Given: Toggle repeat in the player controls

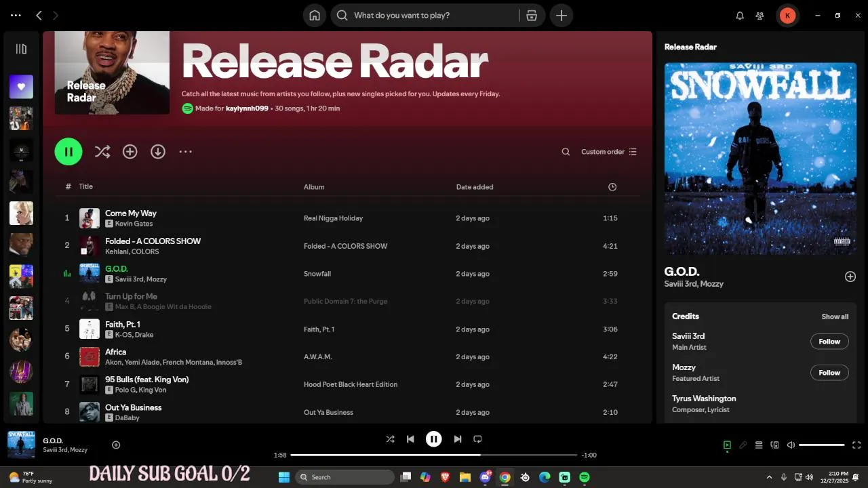Looking at the screenshot, I should [477, 439].
